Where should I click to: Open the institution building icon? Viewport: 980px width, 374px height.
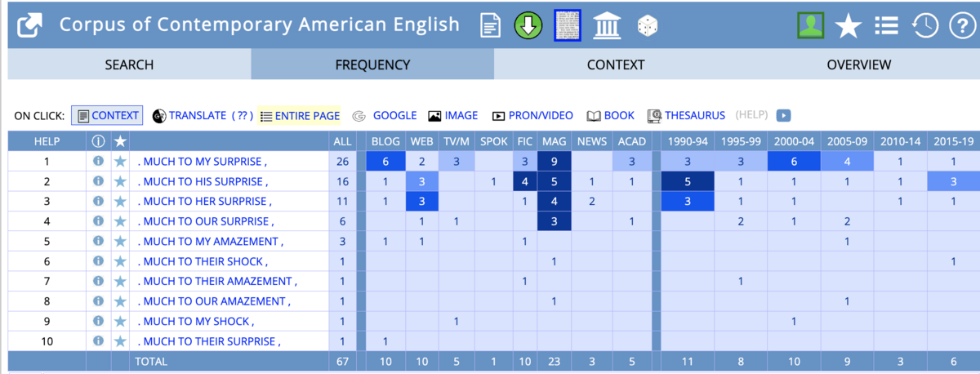[607, 25]
